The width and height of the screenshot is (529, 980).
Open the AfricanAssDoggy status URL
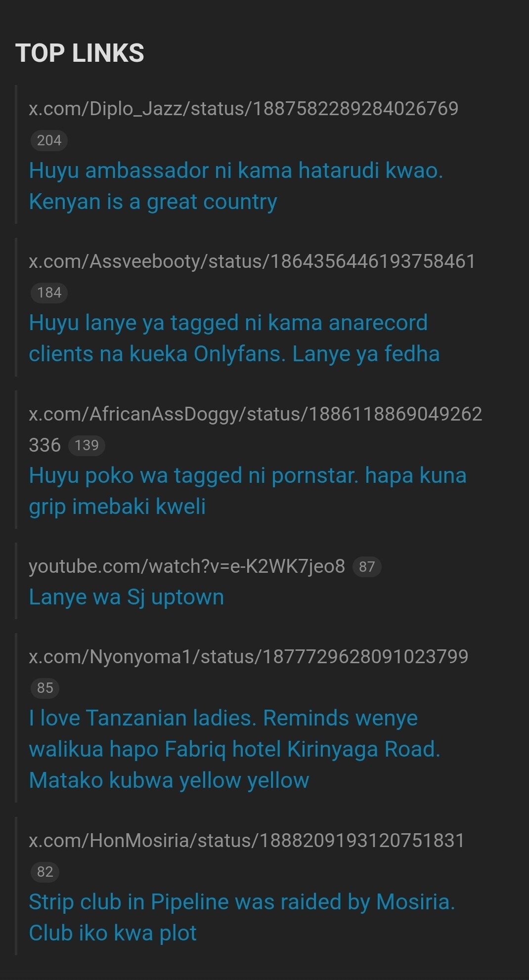coord(256,429)
